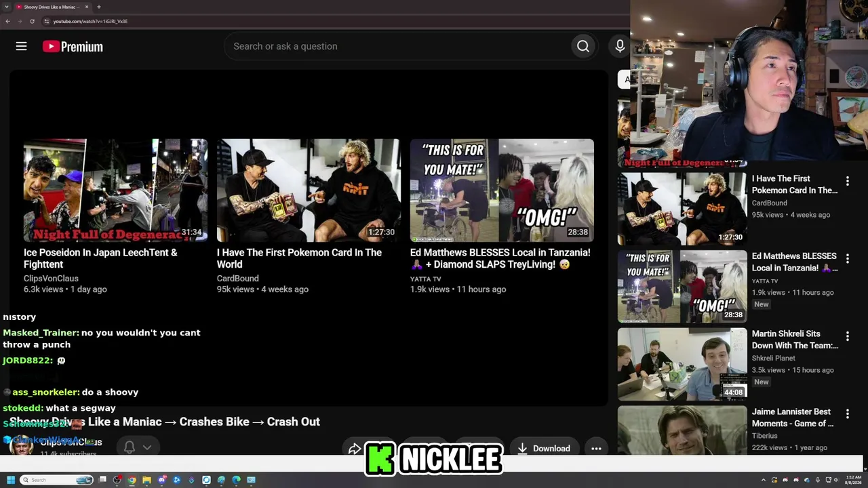Open Google Chrome from the taskbar
The width and height of the screenshot is (868, 488).
[x=132, y=480]
